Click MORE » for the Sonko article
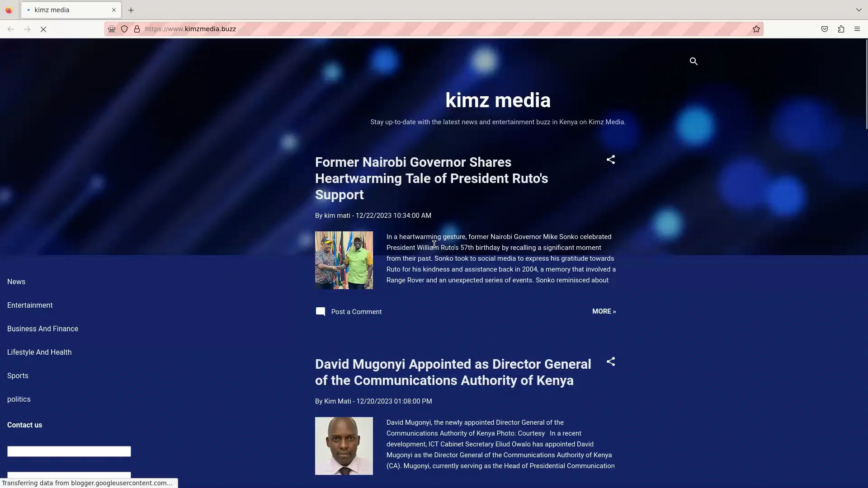868x488 pixels. pyautogui.click(x=604, y=311)
